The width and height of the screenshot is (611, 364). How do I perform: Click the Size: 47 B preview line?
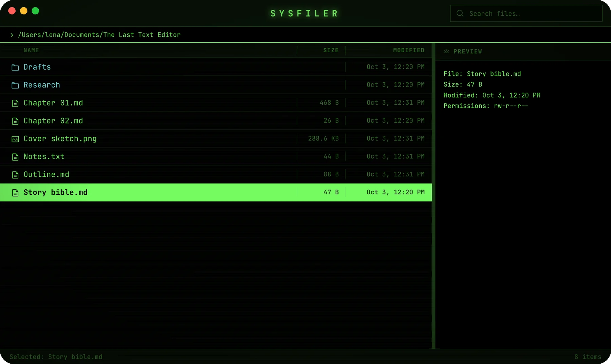(x=463, y=84)
